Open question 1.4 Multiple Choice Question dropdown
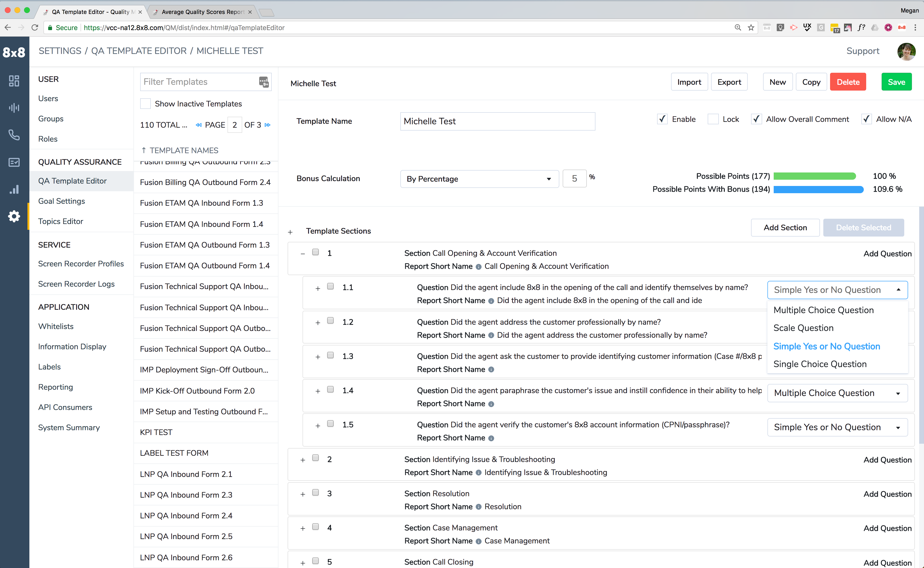Image resolution: width=924 pixels, height=568 pixels. [x=837, y=393]
